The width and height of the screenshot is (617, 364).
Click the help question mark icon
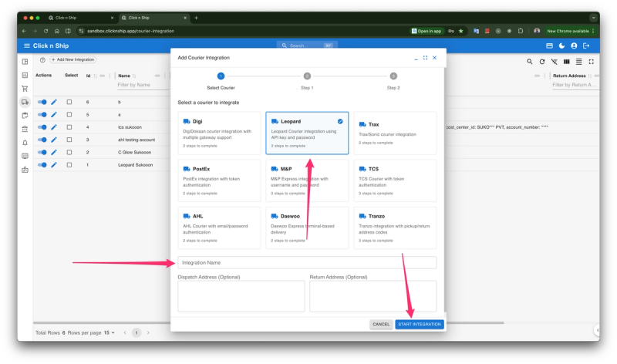pos(42,60)
